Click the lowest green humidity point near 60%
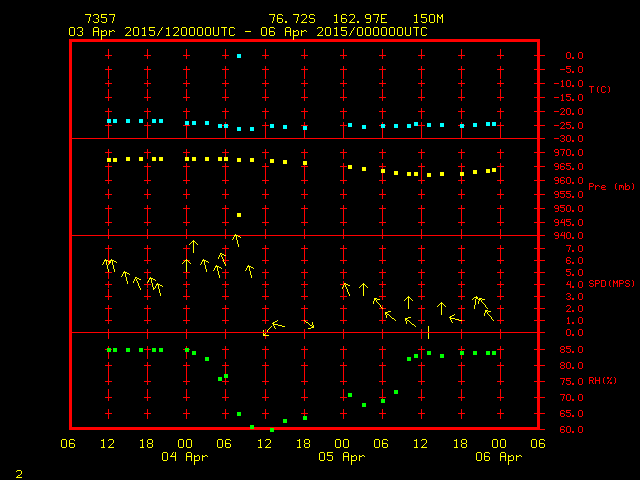Screen dimensions: 640x480 271,429
